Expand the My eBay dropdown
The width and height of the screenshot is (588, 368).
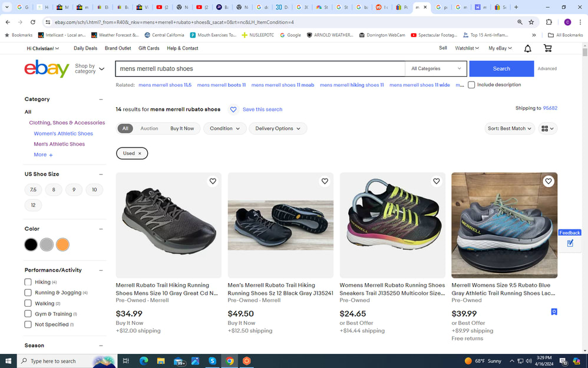(500, 48)
